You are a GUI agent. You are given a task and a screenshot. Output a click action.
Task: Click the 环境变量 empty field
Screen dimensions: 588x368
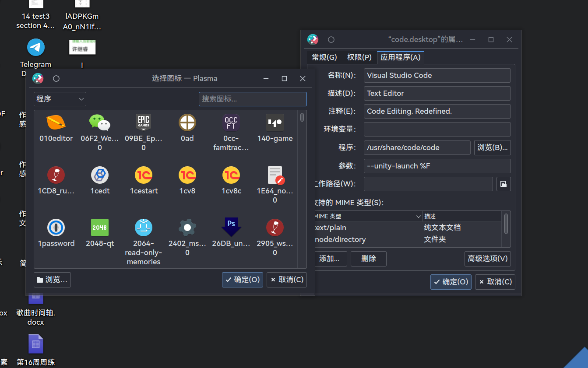coord(437,129)
